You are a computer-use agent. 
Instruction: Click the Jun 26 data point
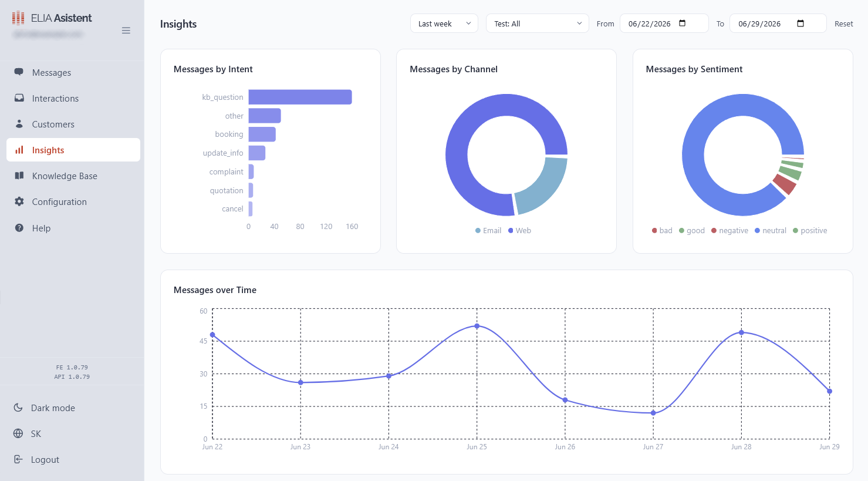click(565, 400)
